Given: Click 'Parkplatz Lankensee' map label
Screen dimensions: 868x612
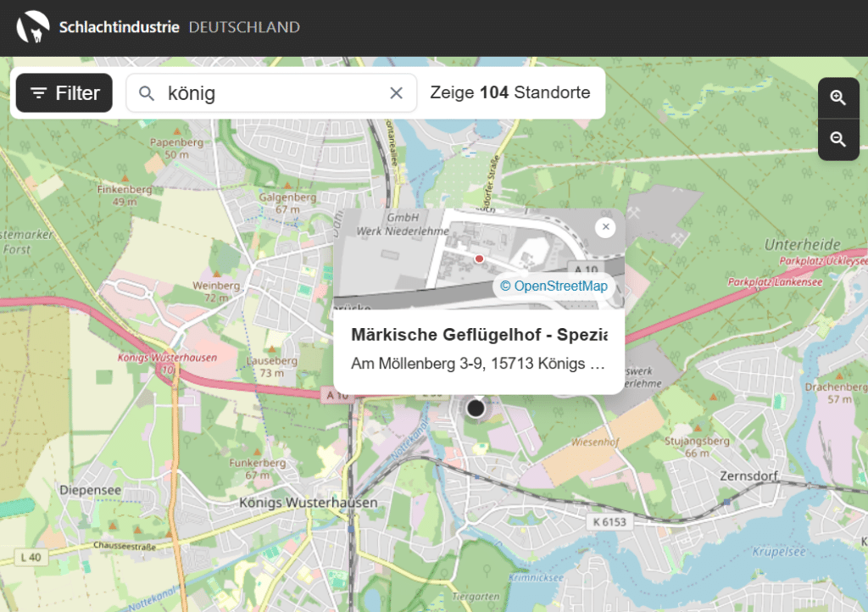Looking at the screenshot, I should pos(775,282).
